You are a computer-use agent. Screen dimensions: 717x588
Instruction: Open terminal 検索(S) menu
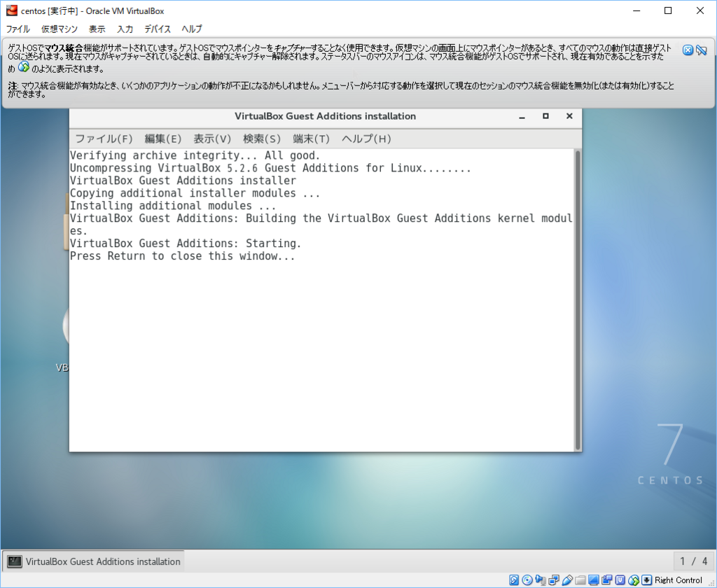(x=262, y=139)
